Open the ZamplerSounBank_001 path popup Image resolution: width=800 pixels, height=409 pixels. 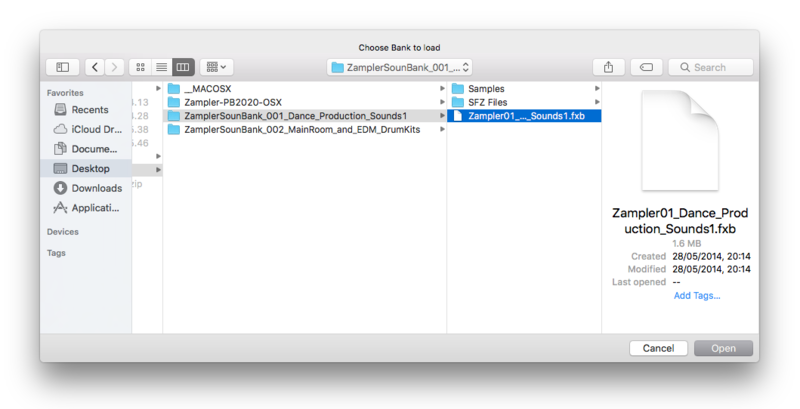pos(399,67)
